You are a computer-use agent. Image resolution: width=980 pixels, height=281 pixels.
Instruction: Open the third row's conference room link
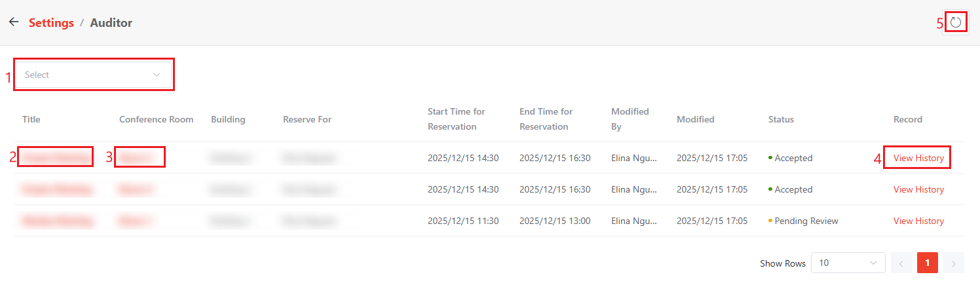135,221
